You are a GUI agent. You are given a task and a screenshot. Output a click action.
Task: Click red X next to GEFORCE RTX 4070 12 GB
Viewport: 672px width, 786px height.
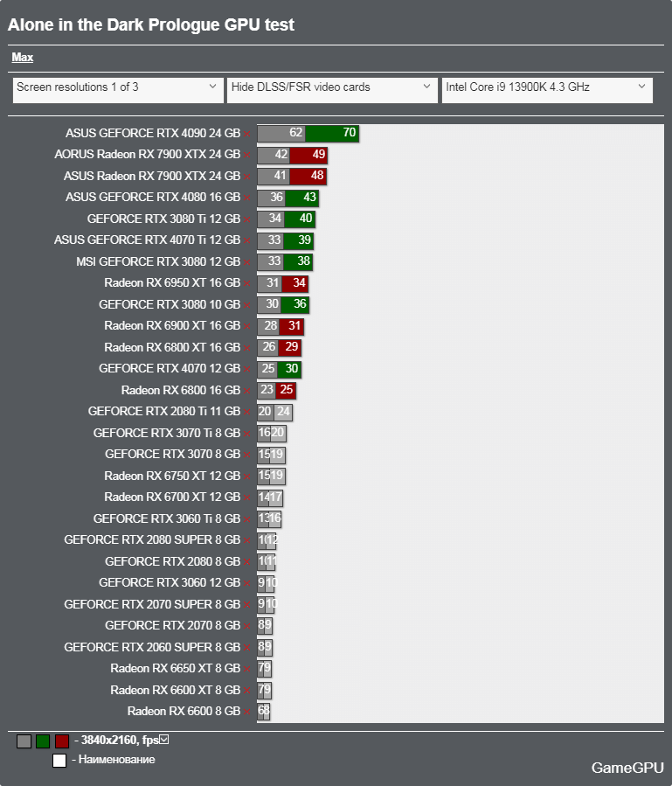(x=247, y=370)
